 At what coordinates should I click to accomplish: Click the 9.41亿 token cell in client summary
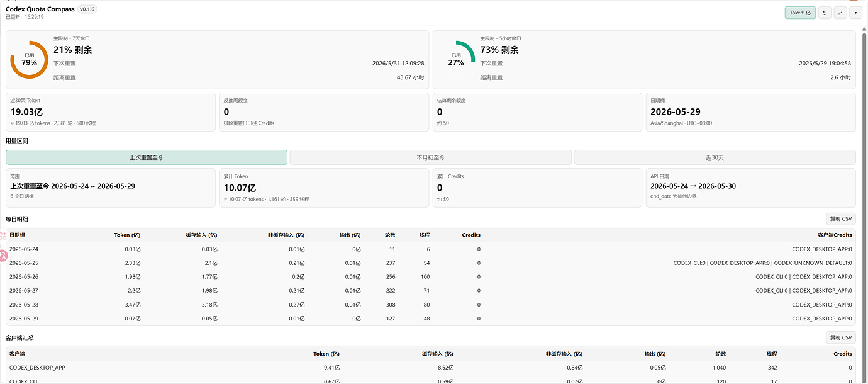tap(331, 368)
